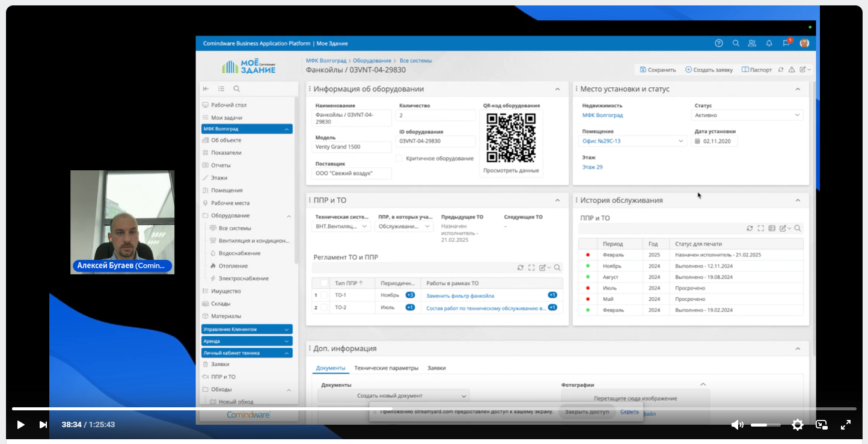Tick the checkbox for row ТО-2
This screenshot has width=868, height=444.
click(325, 307)
